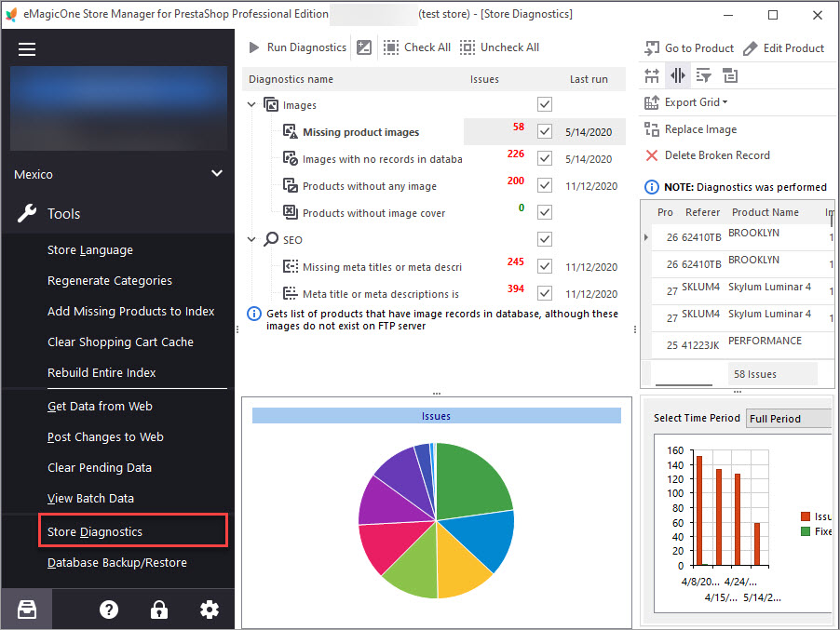Open Database Backup/Restore

pyautogui.click(x=117, y=563)
